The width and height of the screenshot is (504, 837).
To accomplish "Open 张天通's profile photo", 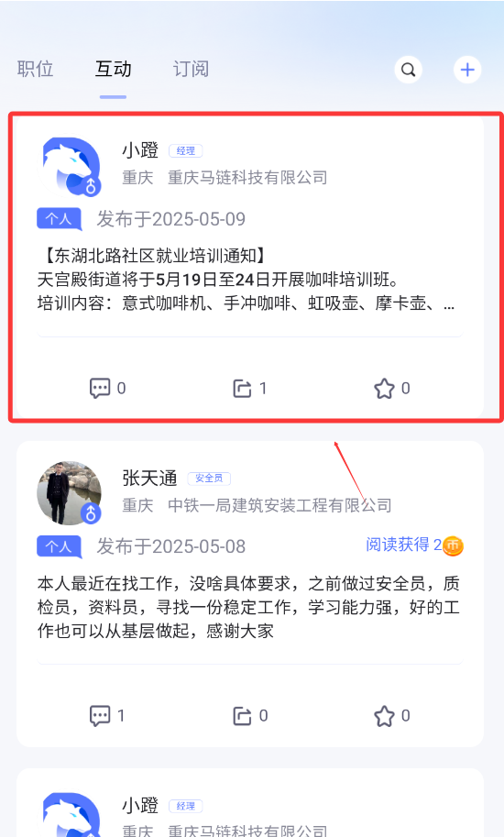I will point(70,493).
